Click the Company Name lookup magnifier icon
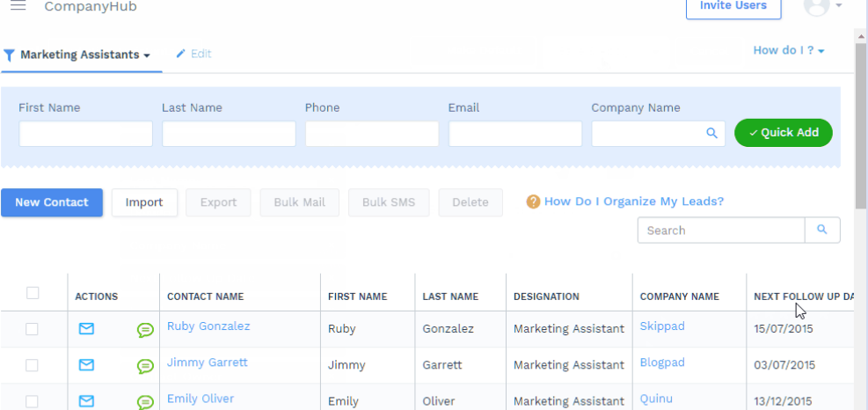Screen dimensions: 868x410 (x=711, y=134)
